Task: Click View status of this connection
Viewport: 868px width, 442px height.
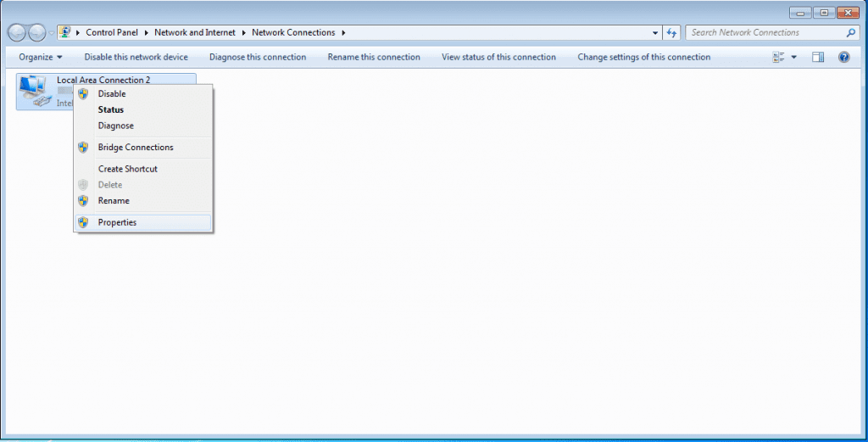Action: point(498,57)
